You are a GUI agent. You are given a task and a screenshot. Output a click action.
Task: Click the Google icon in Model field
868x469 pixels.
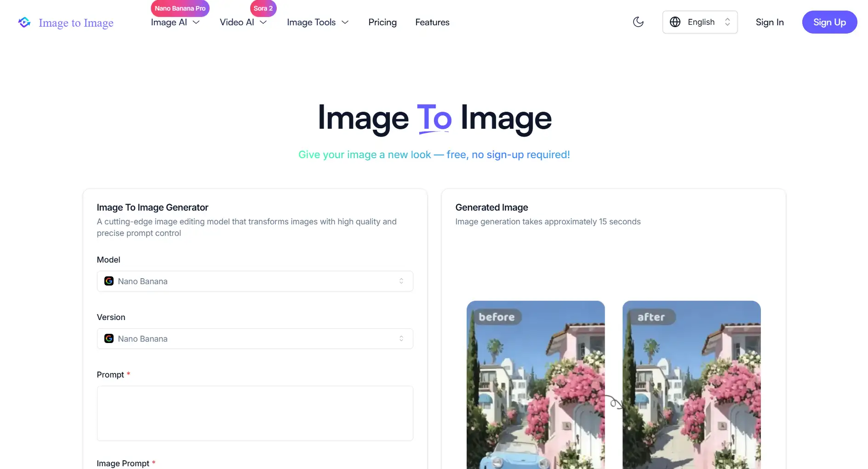pyautogui.click(x=109, y=281)
